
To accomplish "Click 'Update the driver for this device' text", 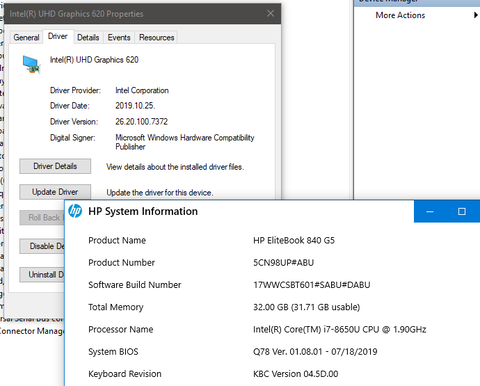I will [160, 193].
